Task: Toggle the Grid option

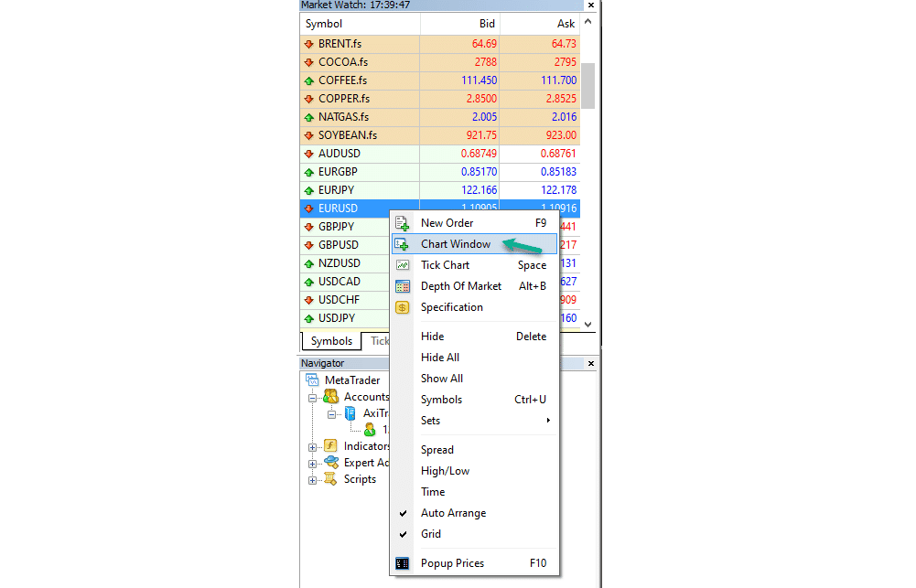Action: click(x=430, y=534)
